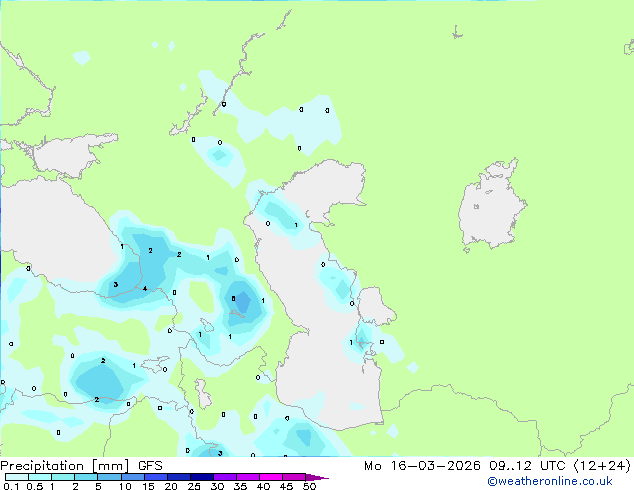The image size is (634, 490).
Task: Click the violet swatch between 35 and 40
Action: (248, 477)
